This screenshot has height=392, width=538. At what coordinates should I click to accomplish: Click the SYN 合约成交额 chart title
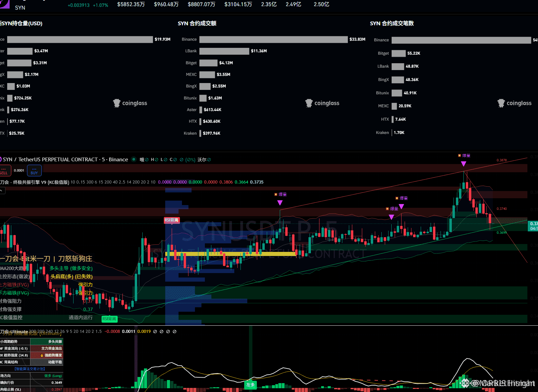(x=197, y=23)
